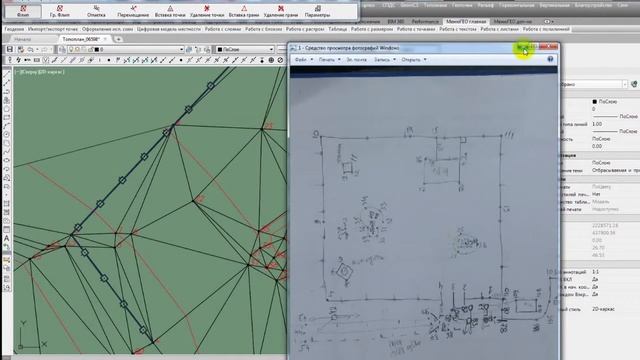The image size is (640, 360).
Task: Select the Гр. Флип tool
Action: (x=60, y=11)
